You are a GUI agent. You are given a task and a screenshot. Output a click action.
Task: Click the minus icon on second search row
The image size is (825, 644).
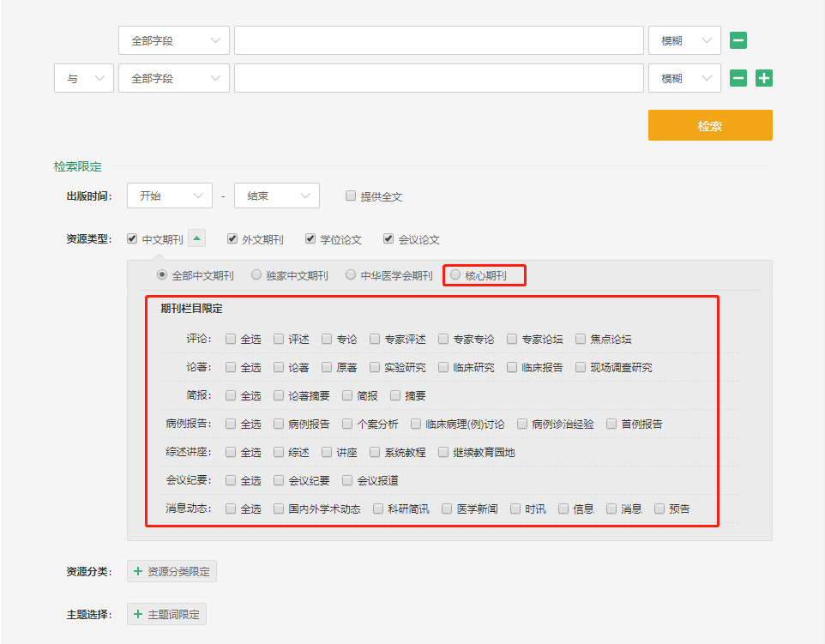(738, 78)
